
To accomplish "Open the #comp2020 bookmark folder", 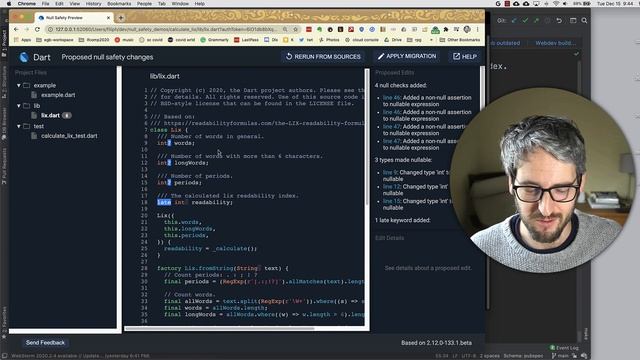I will [x=94, y=40].
